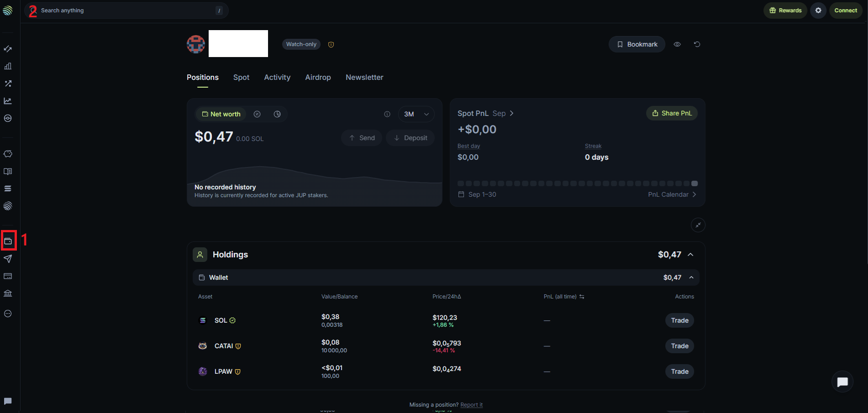Viewport: 868px width, 413px height.
Task: Open the more options ellipsis sidebar icon
Action: click(8, 314)
